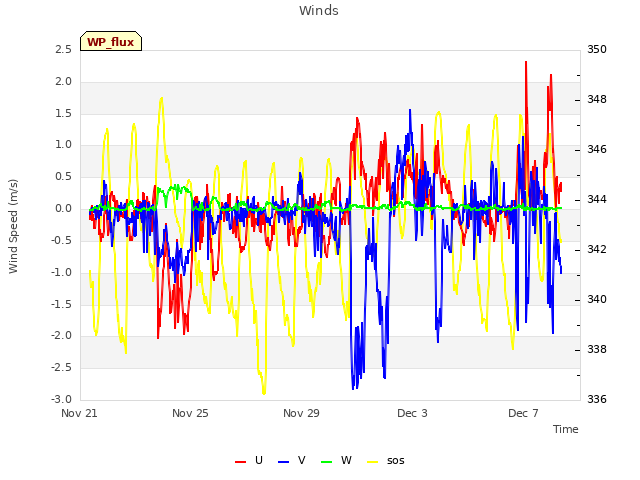Image resolution: width=640 pixels, height=480 pixels.
Task: Click the Dec 3 date tick
Action: coord(412,413)
